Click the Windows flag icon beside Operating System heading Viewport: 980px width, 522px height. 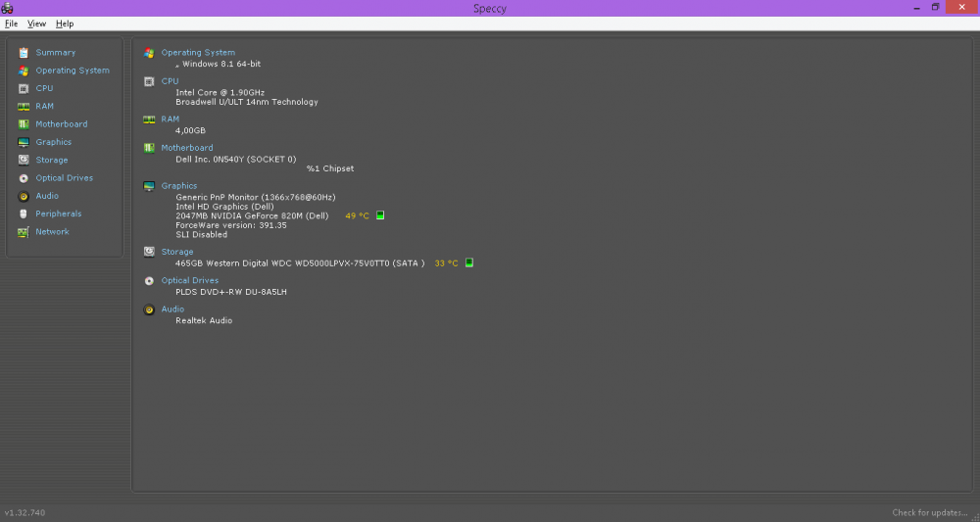[x=149, y=53]
